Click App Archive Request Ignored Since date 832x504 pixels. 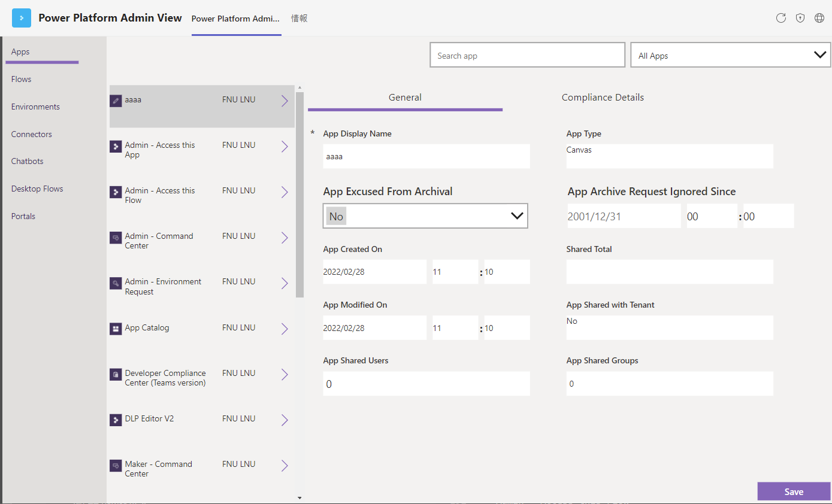624,216
